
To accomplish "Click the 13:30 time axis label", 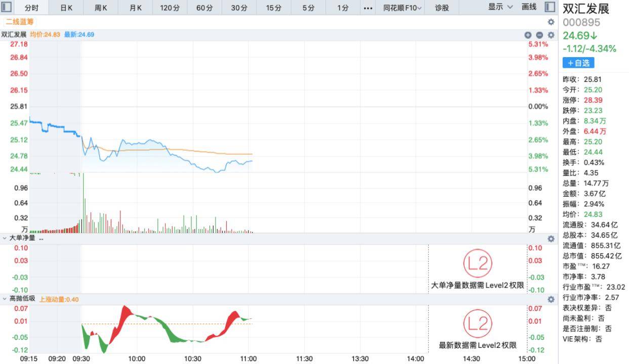I will (x=360, y=358).
